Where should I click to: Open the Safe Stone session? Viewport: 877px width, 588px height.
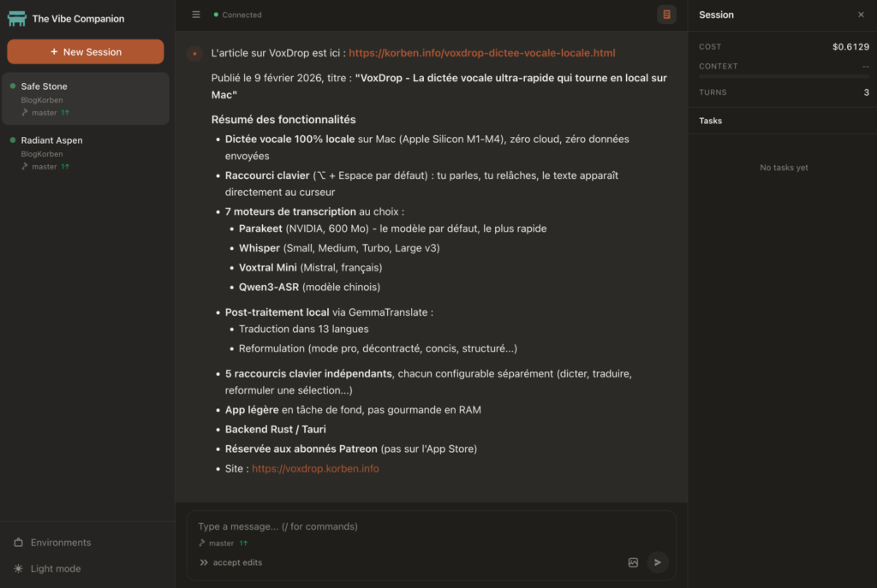(x=85, y=98)
